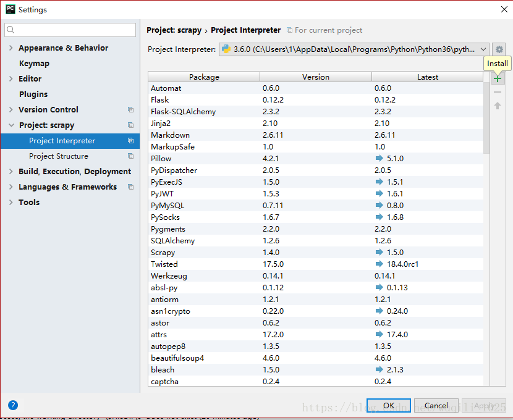Select the Jinja2 package row

pos(316,124)
